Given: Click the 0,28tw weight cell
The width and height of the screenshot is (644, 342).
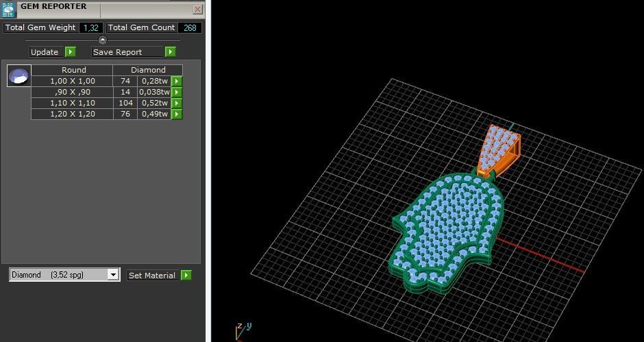Looking at the screenshot, I should coord(154,81).
